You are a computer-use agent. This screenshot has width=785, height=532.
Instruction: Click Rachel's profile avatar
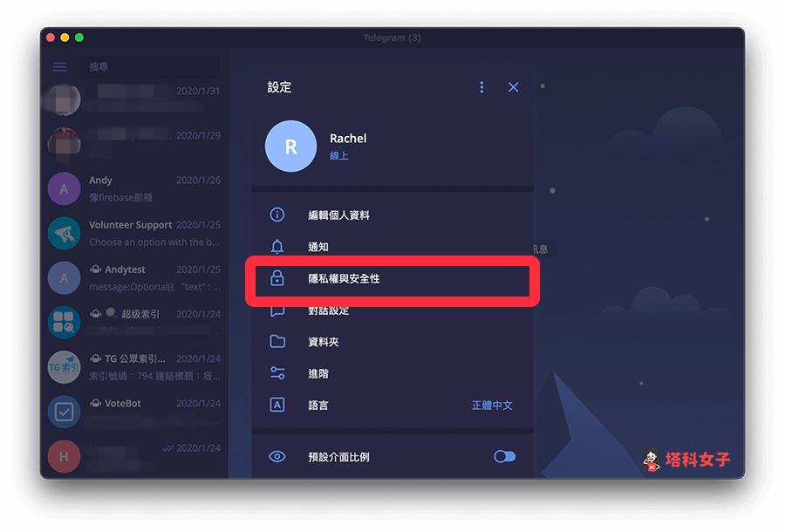coord(290,147)
